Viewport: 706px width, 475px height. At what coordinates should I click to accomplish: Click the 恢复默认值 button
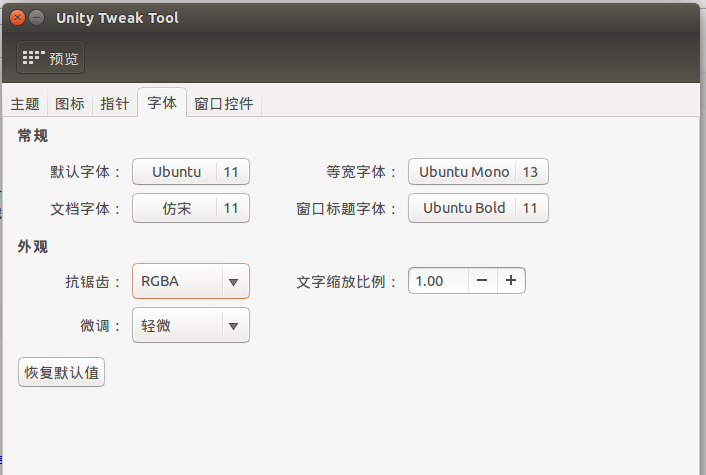tap(62, 372)
